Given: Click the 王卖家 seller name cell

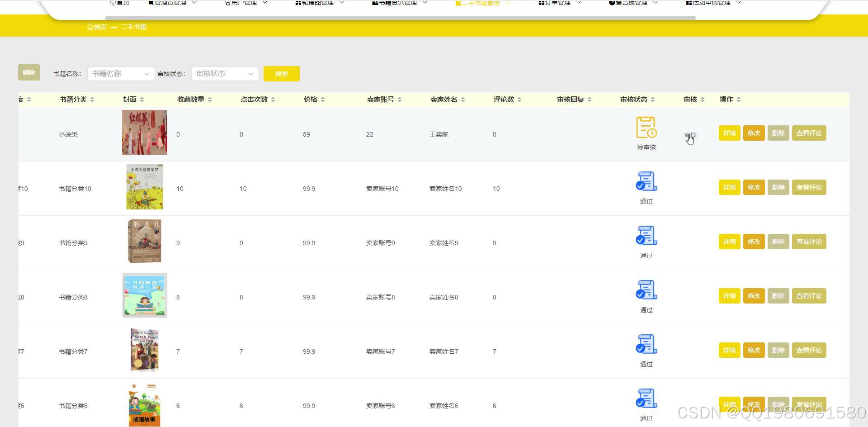Looking at the screenshot, I should pos(439,134).
